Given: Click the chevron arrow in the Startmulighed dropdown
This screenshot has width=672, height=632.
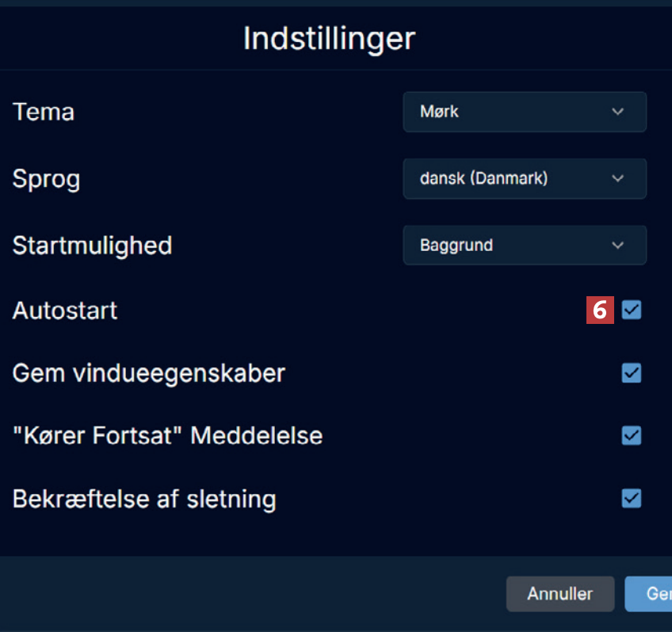Looking at the screenshot, I should click(618, 246).
